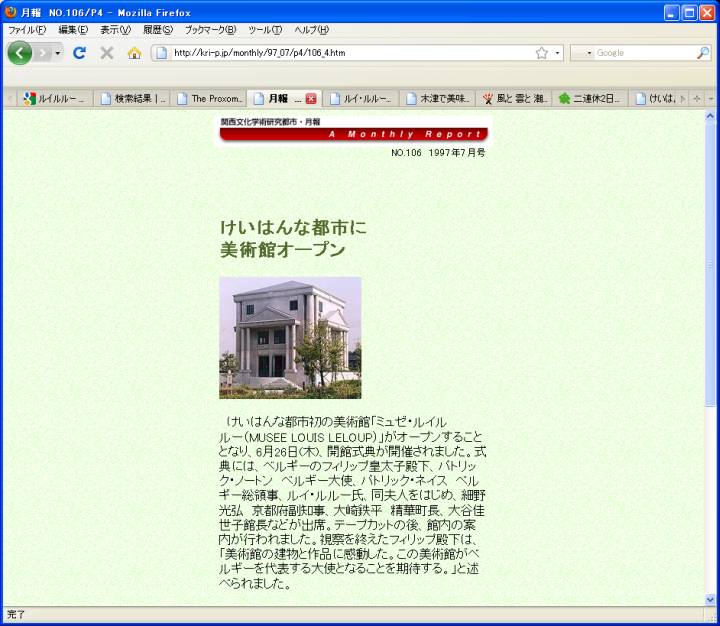Expand the URL bar history dropdown

click(x=557, y=53)
